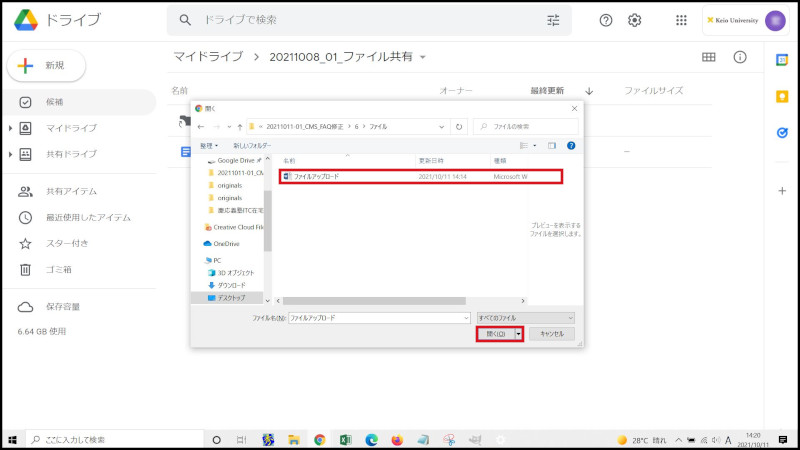Toggle the preview pane in file dialog
The image size is (800, 450).
[551, 145]
